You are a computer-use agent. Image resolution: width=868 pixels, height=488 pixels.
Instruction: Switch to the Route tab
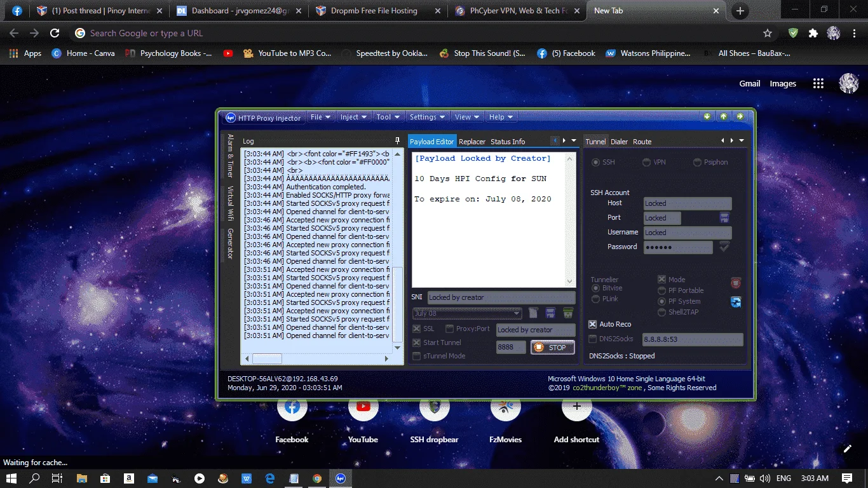point(642,142)
